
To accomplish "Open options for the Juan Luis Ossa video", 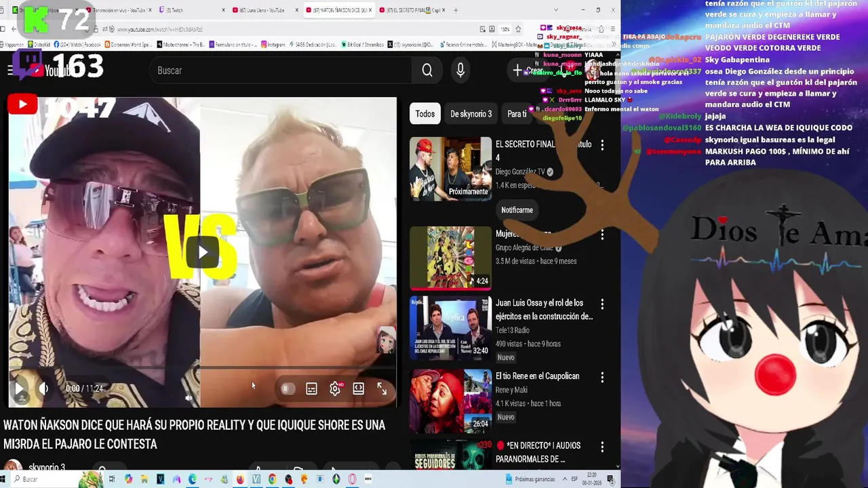I will pyautogui.click(x=602, y=304).
